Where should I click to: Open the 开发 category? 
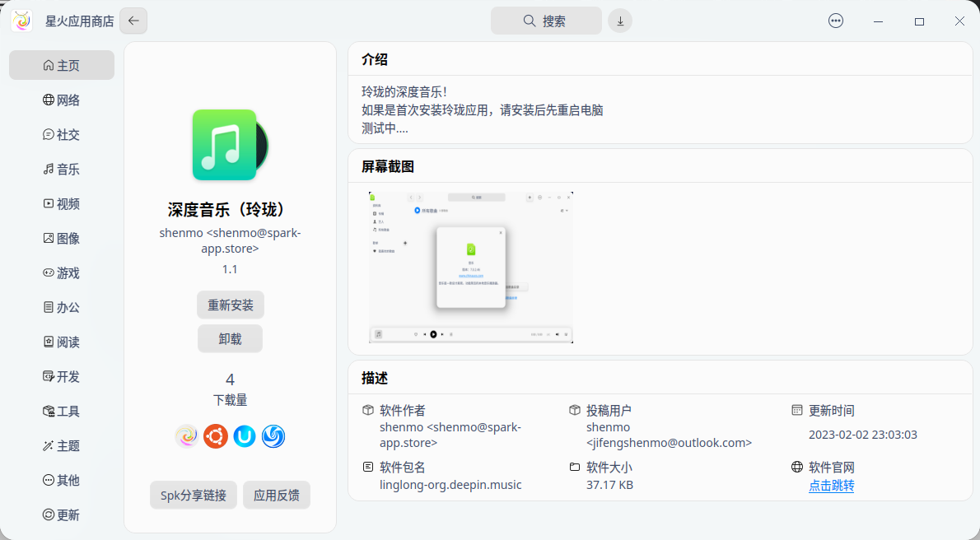(61, 376)
